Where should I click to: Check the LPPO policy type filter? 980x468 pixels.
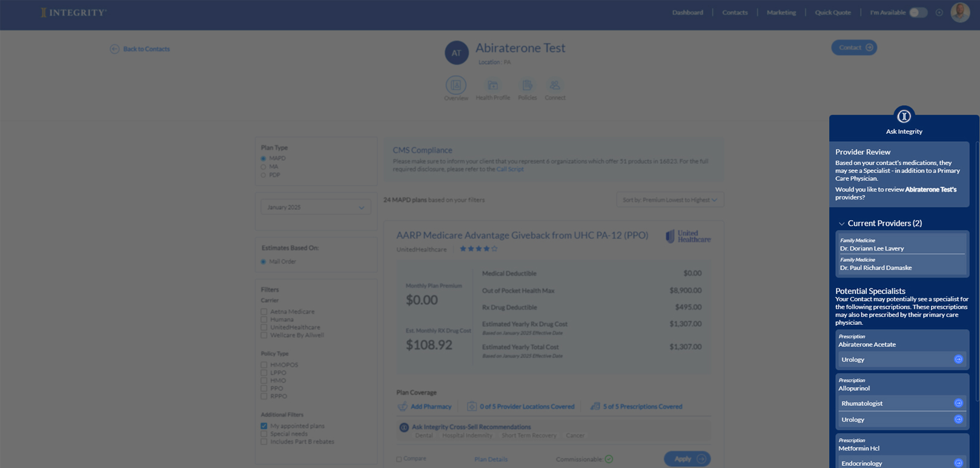tap(264, 373)
